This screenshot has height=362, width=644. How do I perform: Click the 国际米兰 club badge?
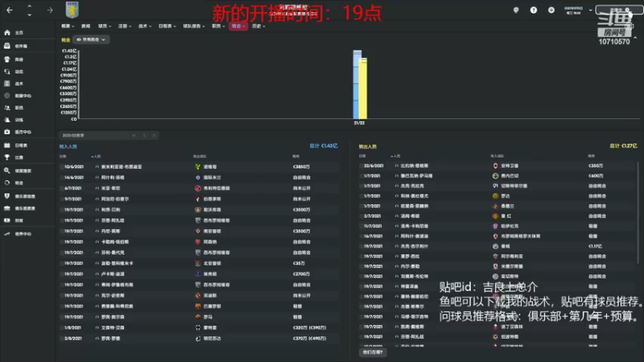coord(198,177)
